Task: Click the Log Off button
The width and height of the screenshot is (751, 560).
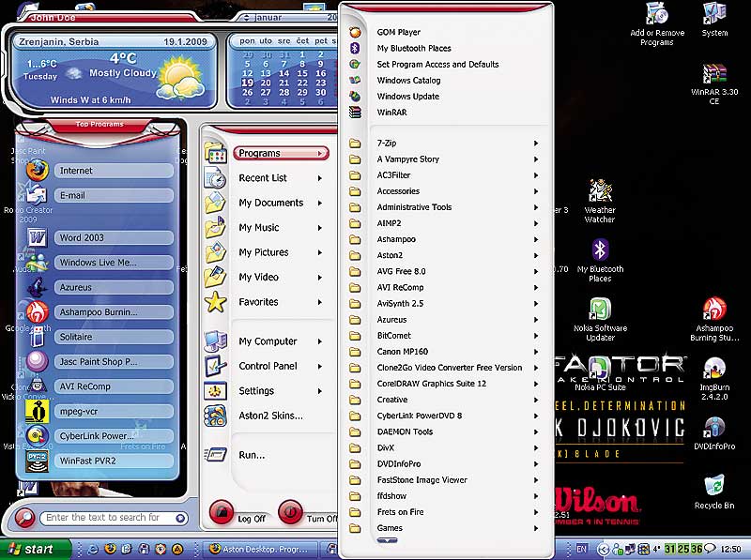Action: point(221,511)
